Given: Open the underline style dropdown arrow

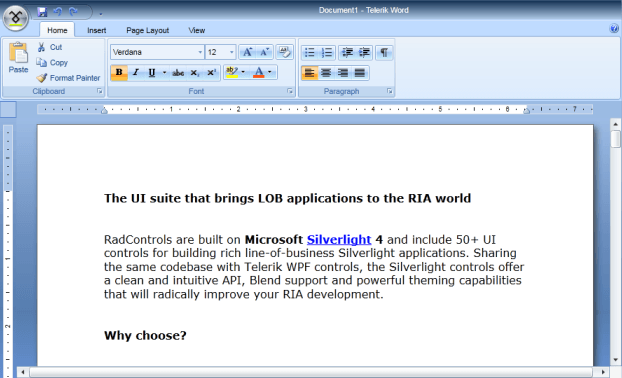Looking at the screenshot, I should click(x=164, y=73).
